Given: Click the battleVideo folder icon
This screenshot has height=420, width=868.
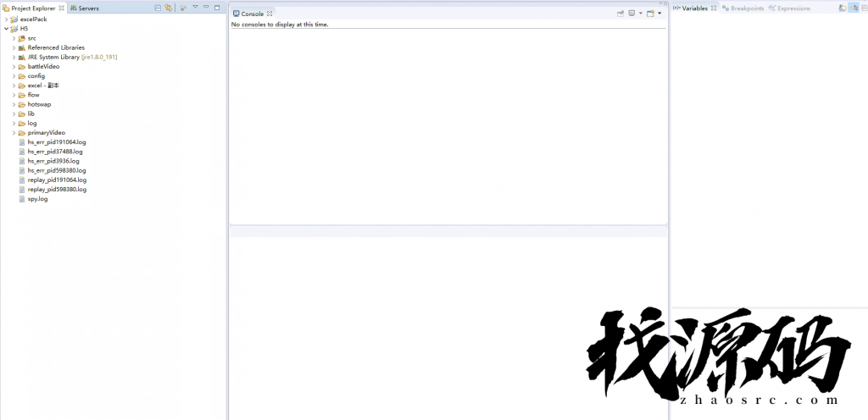Looking at the screenshot, I should click(21, 66).
